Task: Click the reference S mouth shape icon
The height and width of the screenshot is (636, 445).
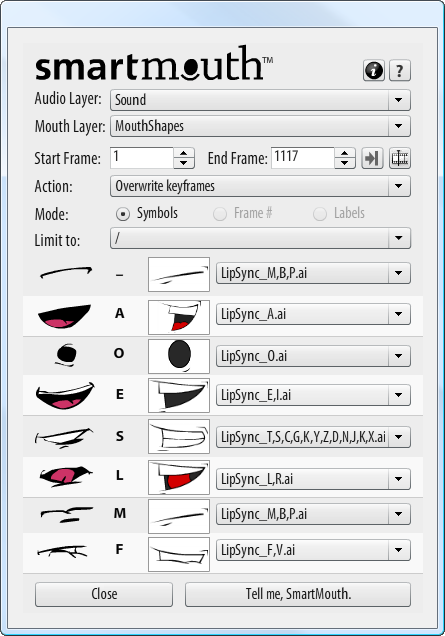Action: point(63,438)
